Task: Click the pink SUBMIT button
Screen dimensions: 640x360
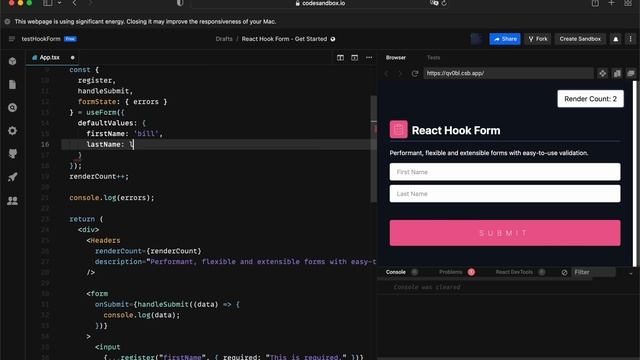Action: coord(505,233)
